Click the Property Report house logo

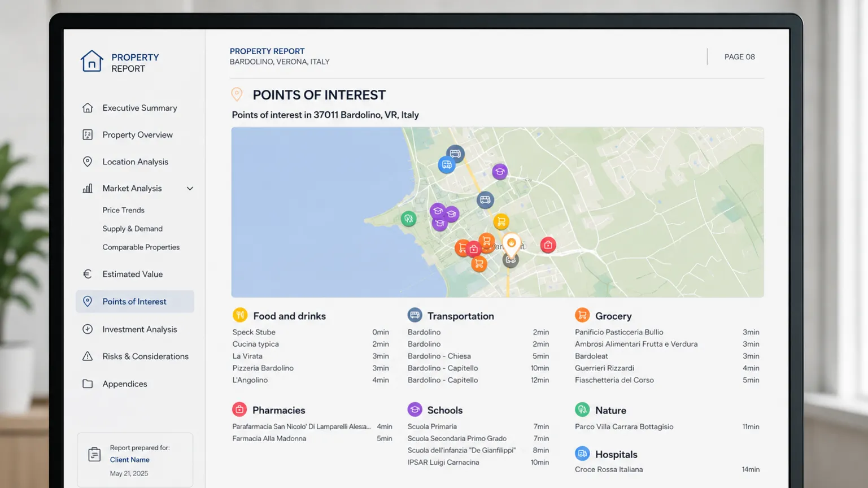[x=91, y=62]
